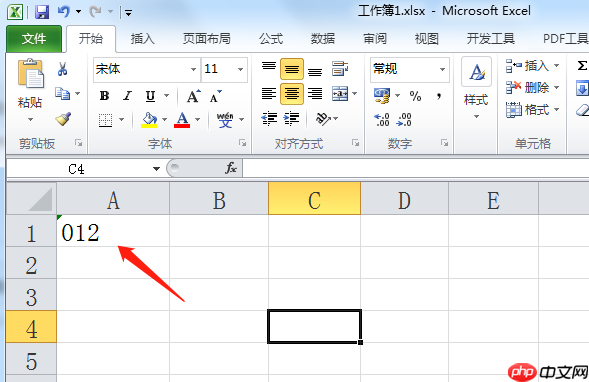Apply yellow fill color bucket
Viewport: 589px width, 382px height.
149,120
